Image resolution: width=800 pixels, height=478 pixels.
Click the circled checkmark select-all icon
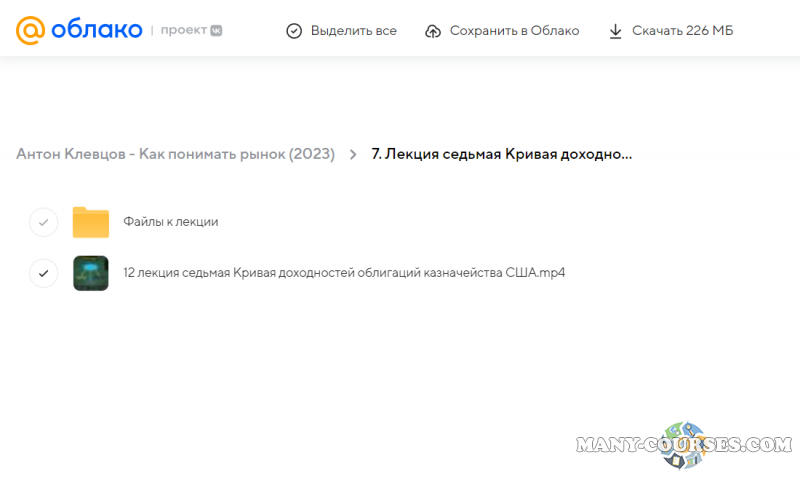294,31
